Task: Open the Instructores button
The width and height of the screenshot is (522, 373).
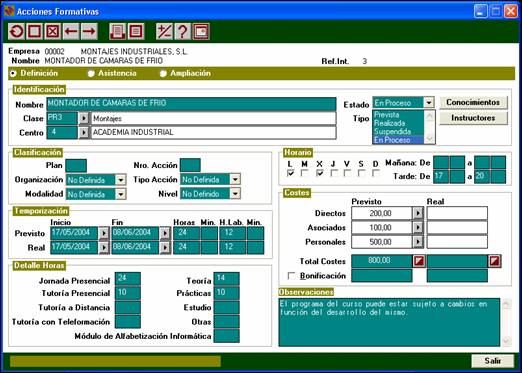Action: pyautogui.click(x=473, y=118)
